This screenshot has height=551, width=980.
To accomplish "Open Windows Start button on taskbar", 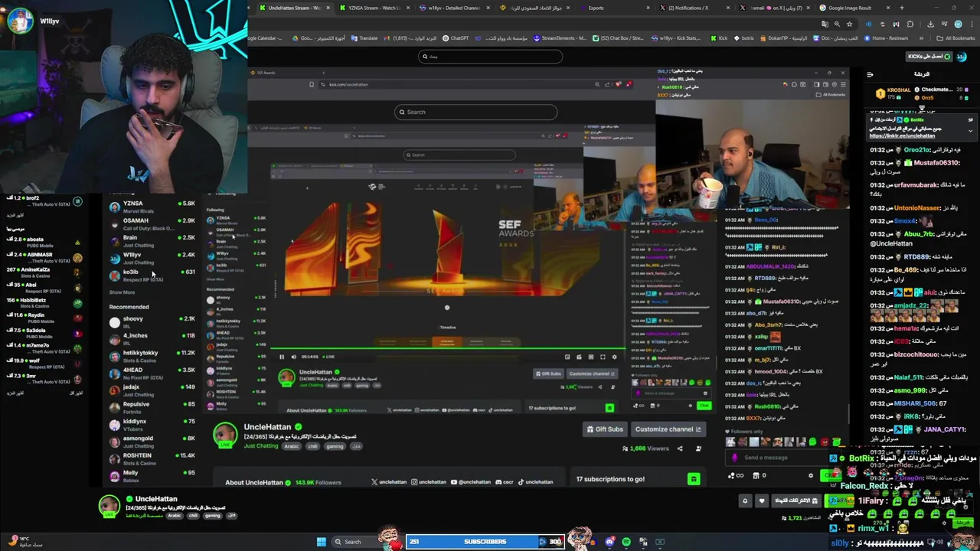I will point(322,542).
